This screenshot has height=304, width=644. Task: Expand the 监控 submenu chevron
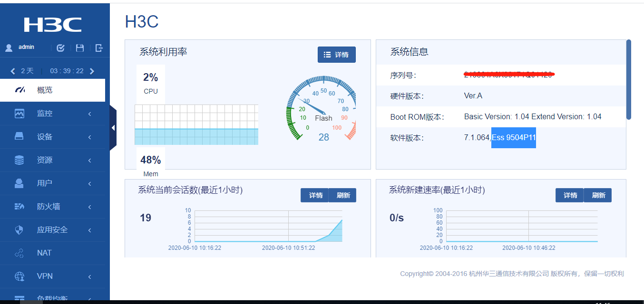(x=89, y=114)
